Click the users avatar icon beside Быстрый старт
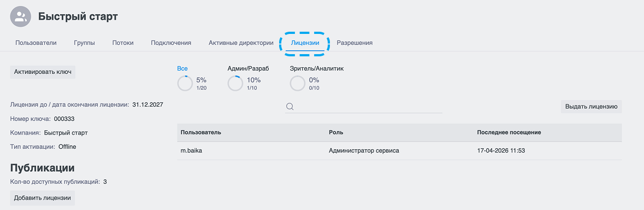Viewport: 644px width, 210px height. coord(21,17)
